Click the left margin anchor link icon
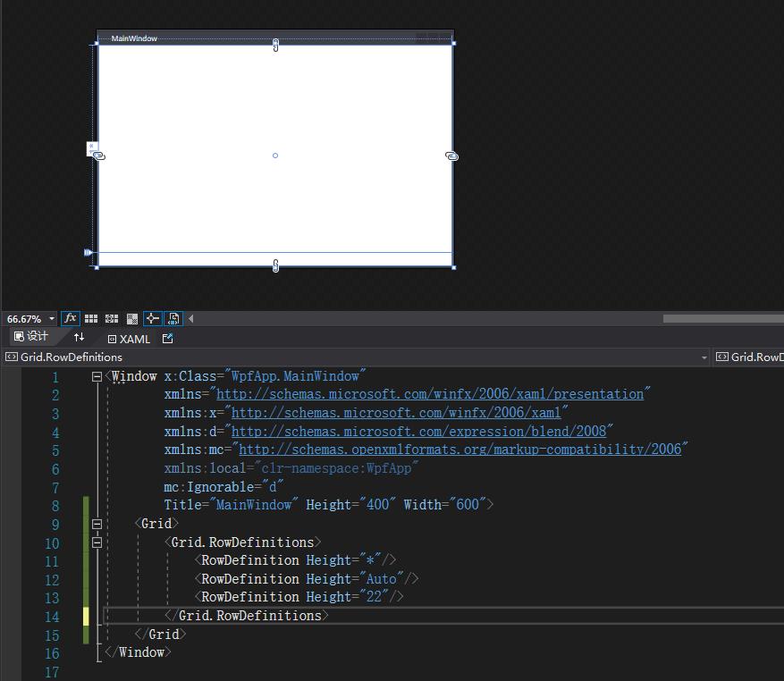Screen dimensions: 784x681 click(99, 156)
